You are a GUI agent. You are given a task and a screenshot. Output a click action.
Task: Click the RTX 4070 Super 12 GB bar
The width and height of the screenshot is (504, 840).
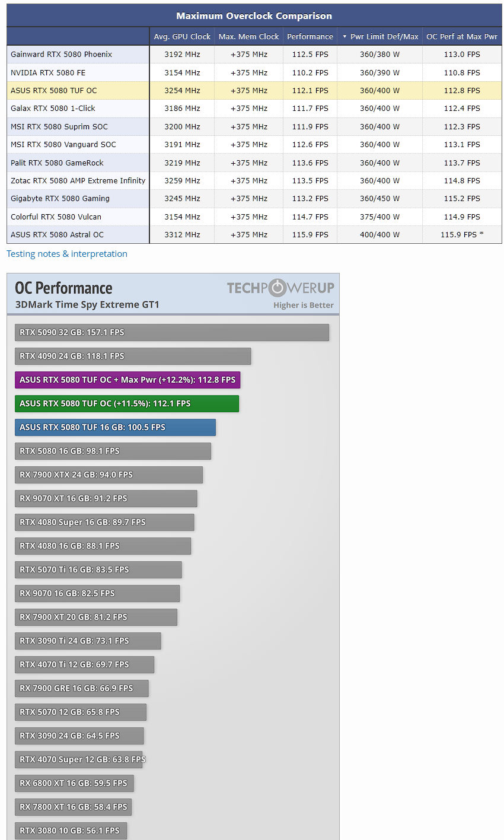click(x=79, y=759)
